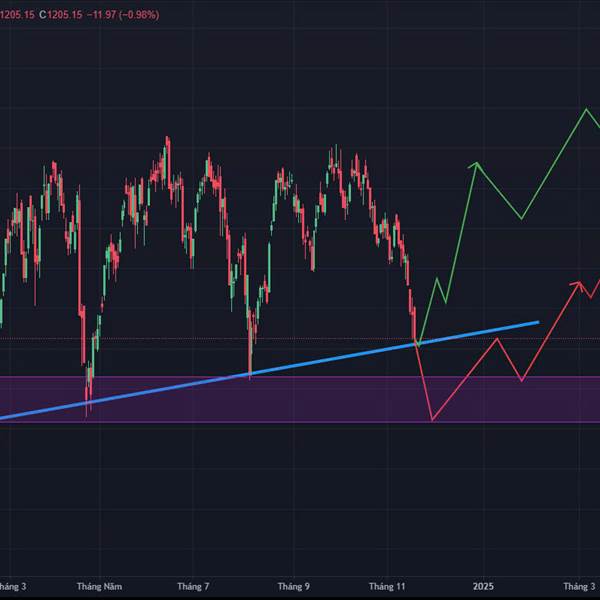The width and height of the screenshot is (600, 600).
Task: Select the Tháng 11 time axis label
Action: click(387, 586)
